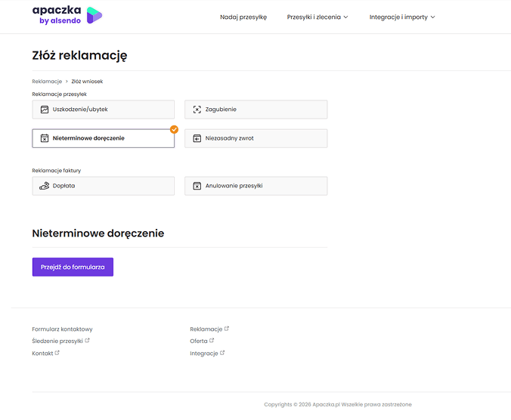Select Anulowanie przesyłki option

pyautogui.click(x=255, y=186)
